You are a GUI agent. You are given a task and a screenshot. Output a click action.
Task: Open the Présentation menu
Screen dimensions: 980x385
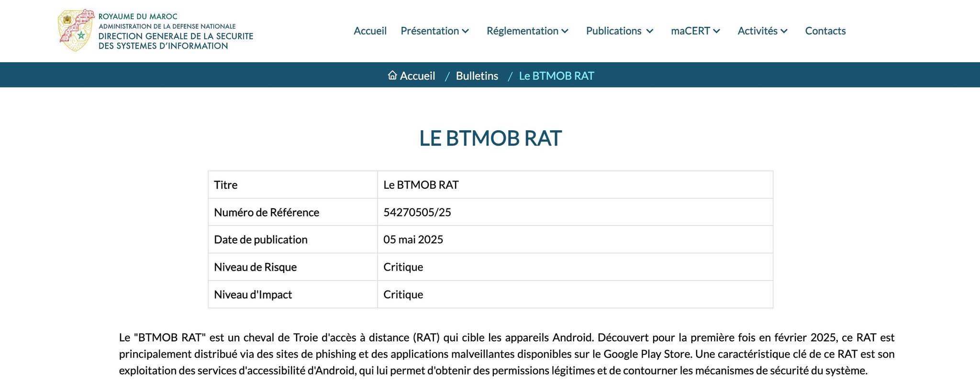[430, 31]
